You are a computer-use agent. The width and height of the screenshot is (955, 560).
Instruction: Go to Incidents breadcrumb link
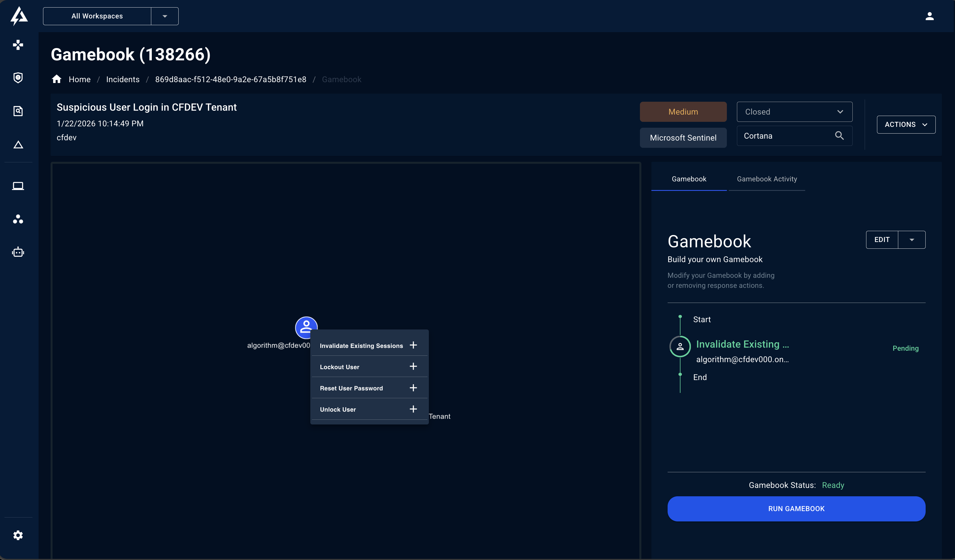(x=123, y=80)
